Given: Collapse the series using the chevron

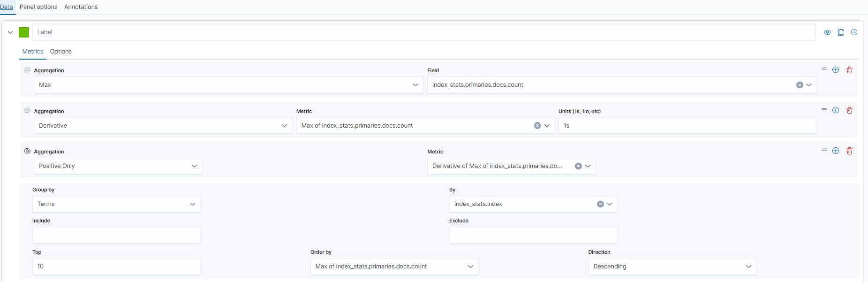Looking at the screenshot, I should tap(10, 32).
